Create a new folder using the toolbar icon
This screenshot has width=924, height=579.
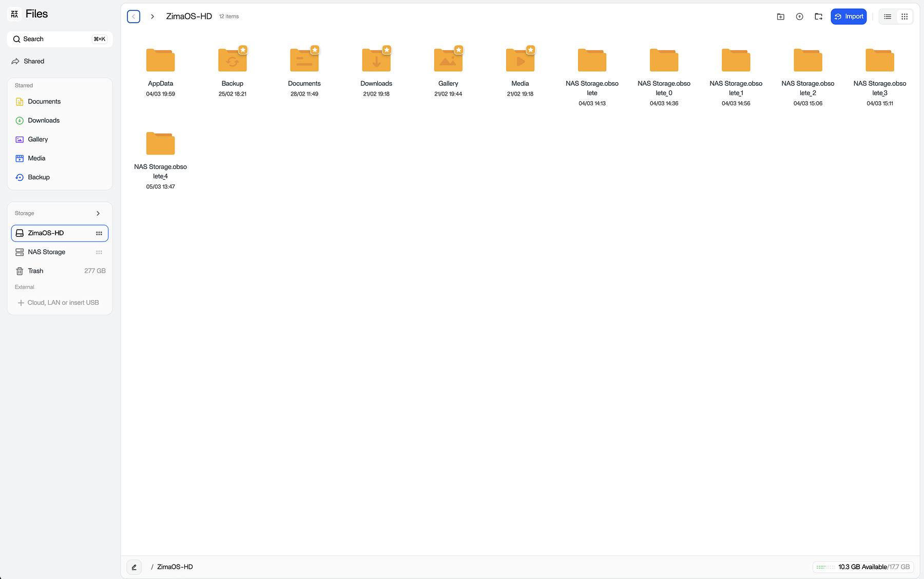point(780,16)
